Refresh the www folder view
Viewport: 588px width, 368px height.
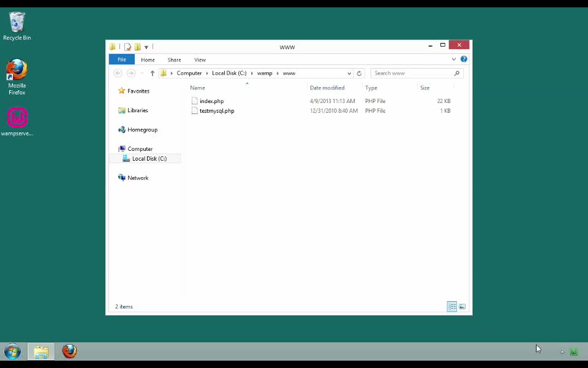click(x=359, y=73)
